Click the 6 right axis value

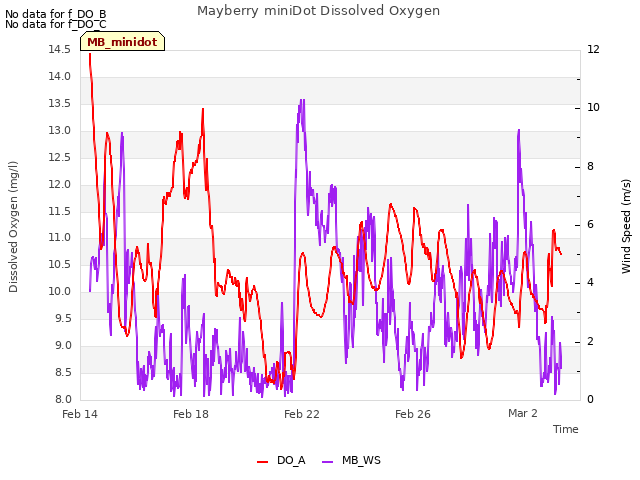[x=590, y=224]
